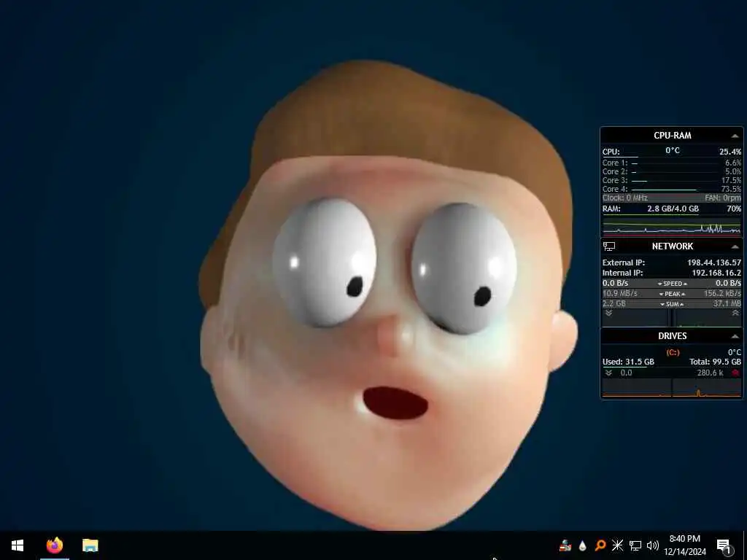
Task: Click the CPU usage value 25.4%
Action: click(x=729, y=152)
